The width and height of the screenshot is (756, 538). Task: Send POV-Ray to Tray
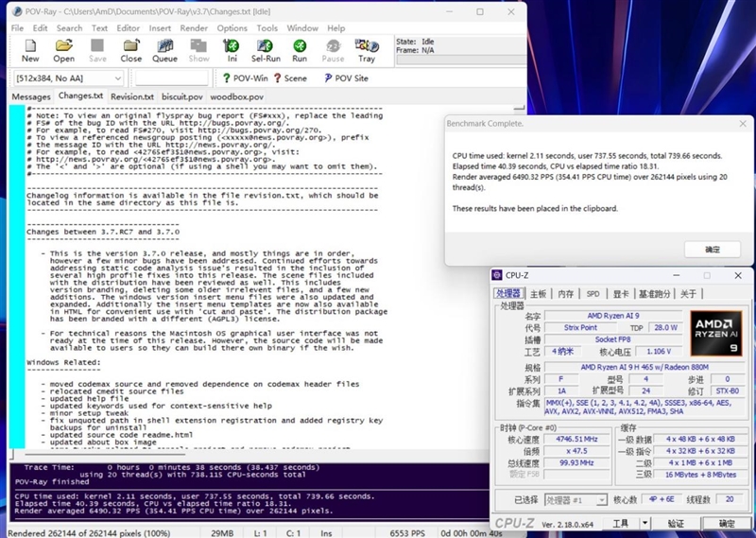pos(367,51)
